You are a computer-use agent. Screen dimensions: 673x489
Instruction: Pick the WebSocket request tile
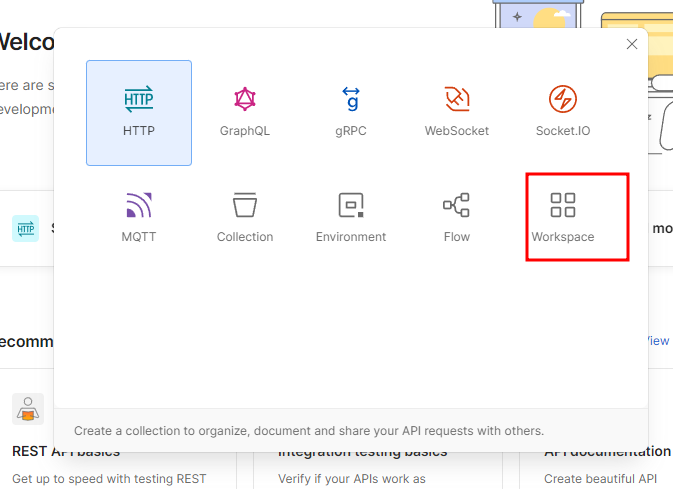click(x=457, y=112)
